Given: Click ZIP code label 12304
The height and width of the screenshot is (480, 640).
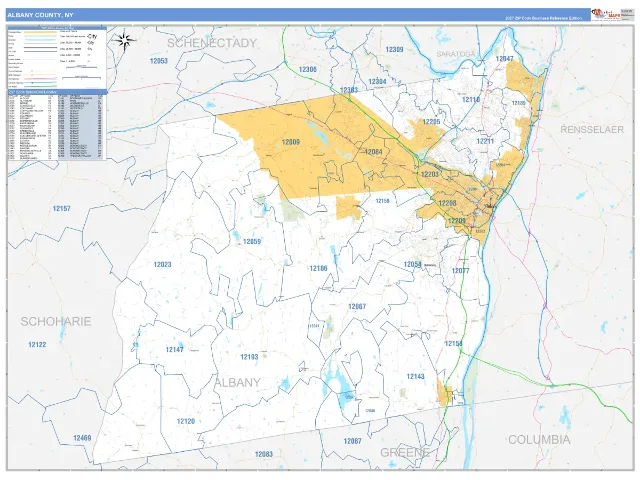Looking at the screenshot, I should click(x=377, y=82).
